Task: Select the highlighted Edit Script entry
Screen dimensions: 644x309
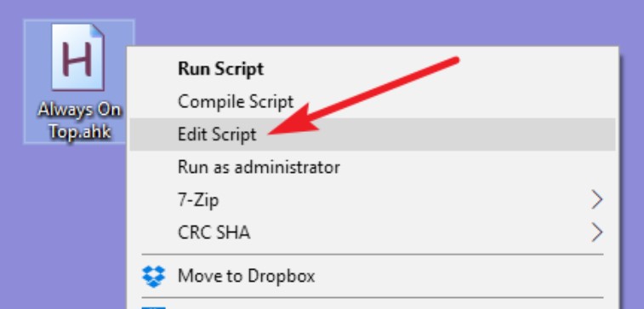Action: (373, 134)
